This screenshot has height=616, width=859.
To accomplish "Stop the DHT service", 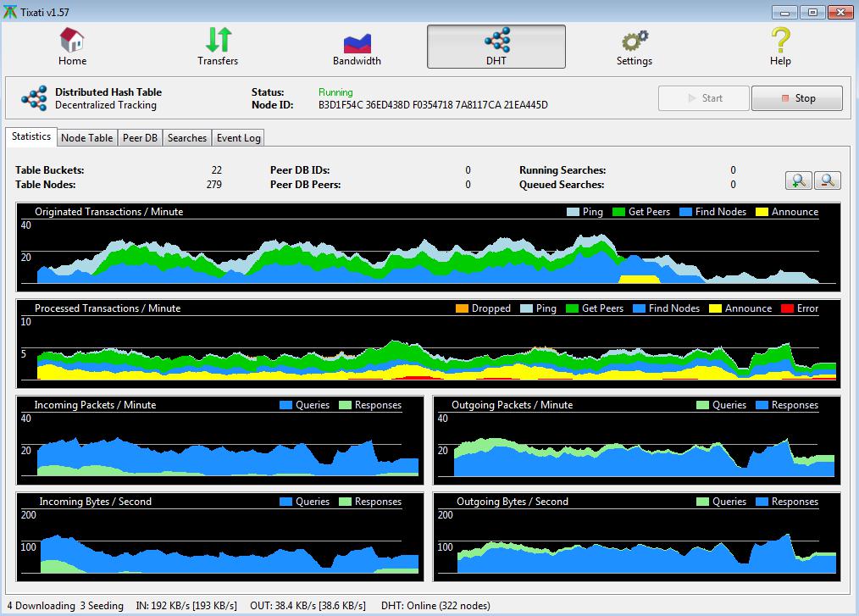I will click(x=796, y=98).
